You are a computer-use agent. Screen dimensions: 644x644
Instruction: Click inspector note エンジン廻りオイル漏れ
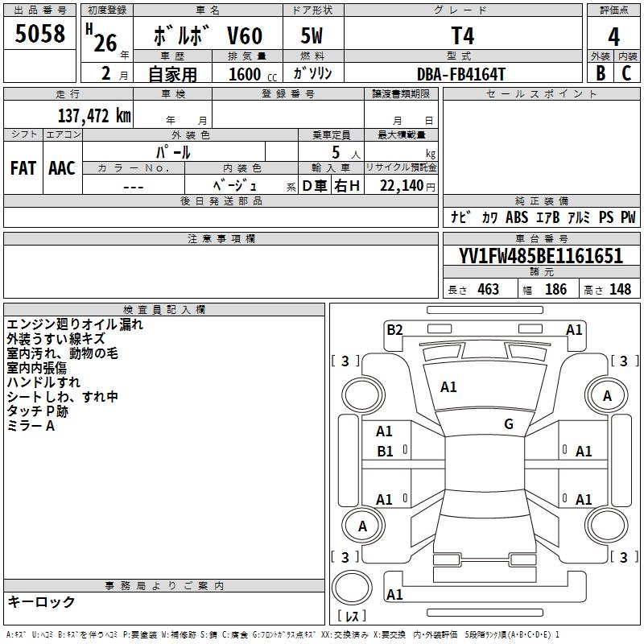tap(75, 324)
